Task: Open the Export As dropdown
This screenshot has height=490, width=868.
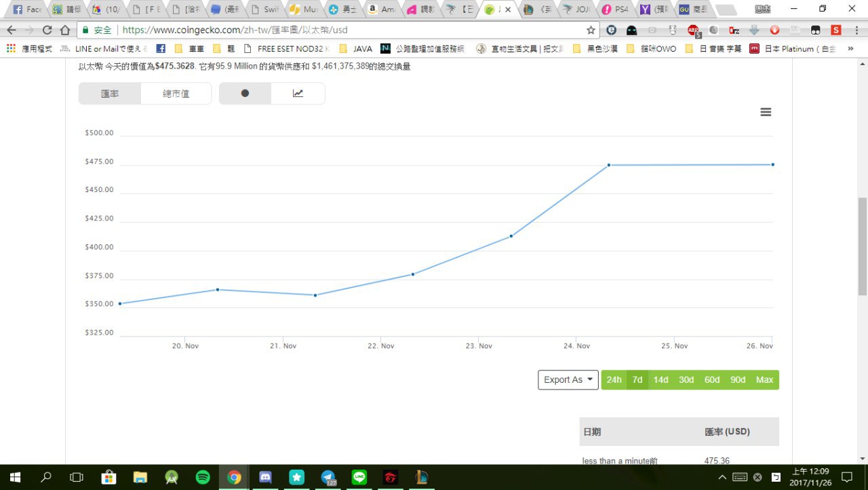Action: coord(568,380)
